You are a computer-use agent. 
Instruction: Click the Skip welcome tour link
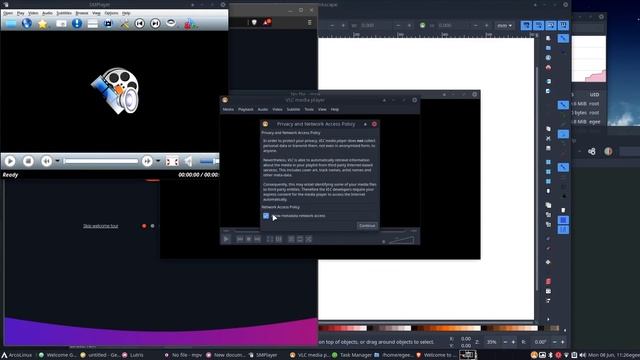point(101,226)
